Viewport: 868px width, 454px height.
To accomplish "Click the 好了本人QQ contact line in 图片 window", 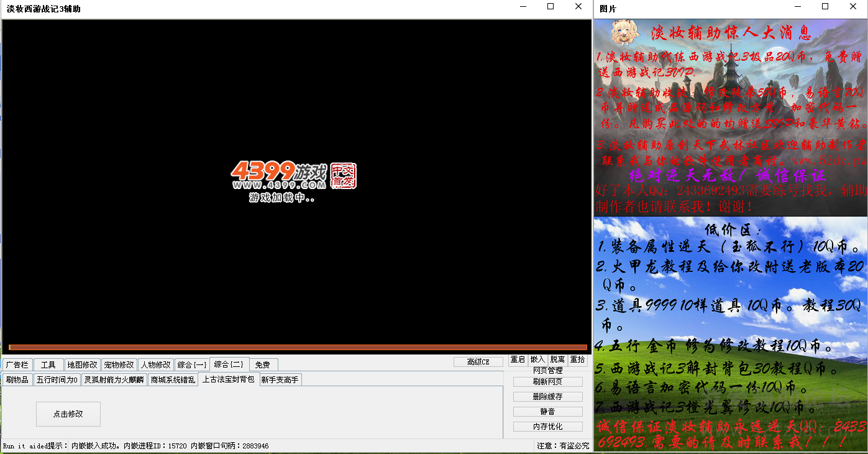I will pos(731,198).
